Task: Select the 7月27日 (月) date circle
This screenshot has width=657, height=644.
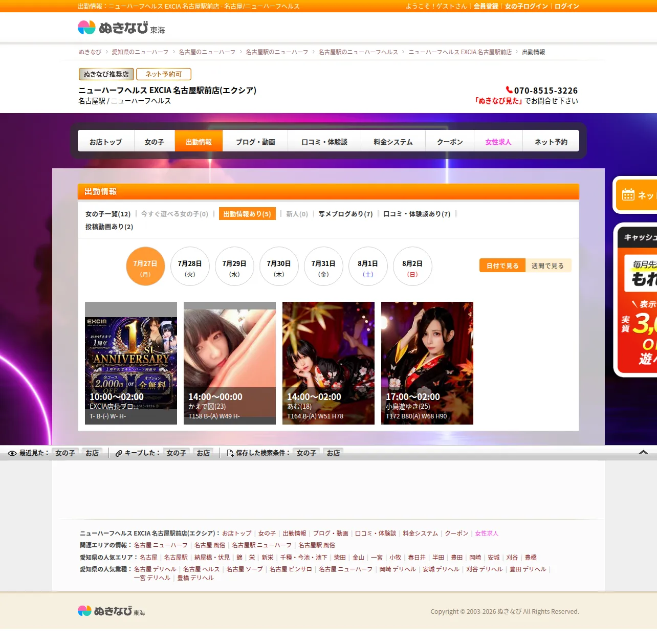Action: pyautogui.click(x=145, y=267)
